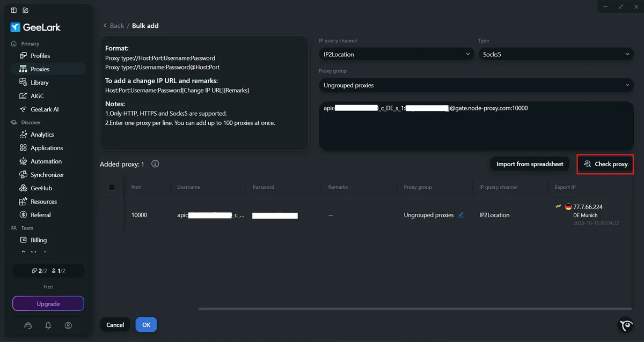Click the Upgrade button
Image resolution: width=644 pixels, height=342 pixels.
pos(48,303)
